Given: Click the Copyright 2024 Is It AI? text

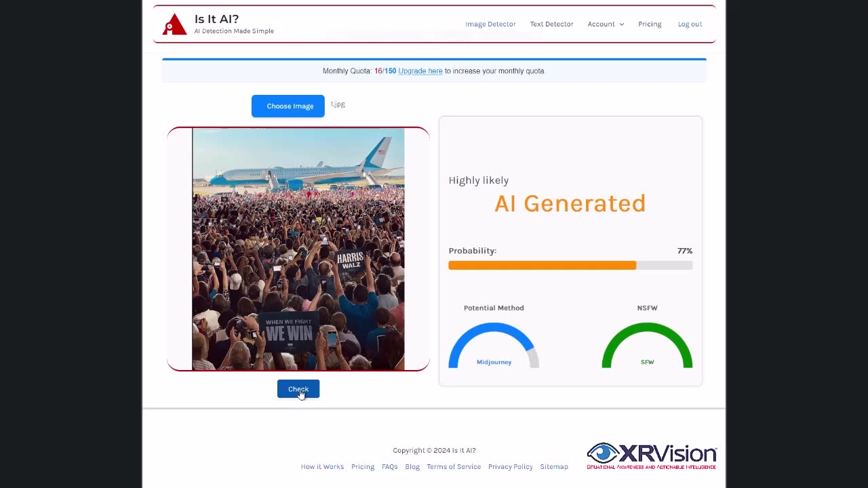Looking at the screenshot, I should [x=434, y=451].
